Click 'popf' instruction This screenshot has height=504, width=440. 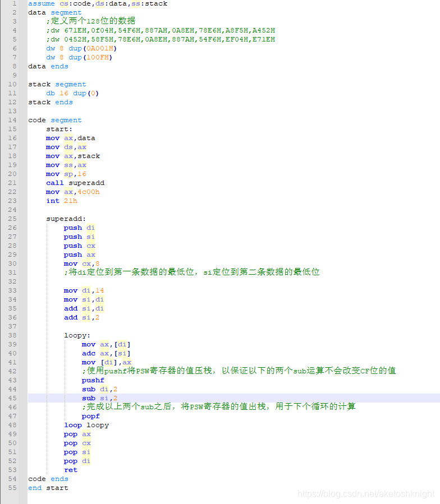pyautogui.click(x=91, y=417)
